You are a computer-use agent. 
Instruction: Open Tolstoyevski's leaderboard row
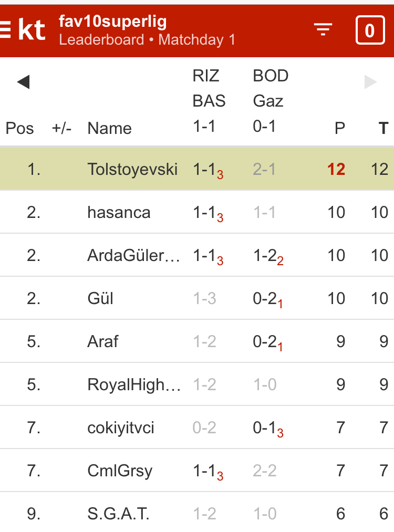point(132,169)
